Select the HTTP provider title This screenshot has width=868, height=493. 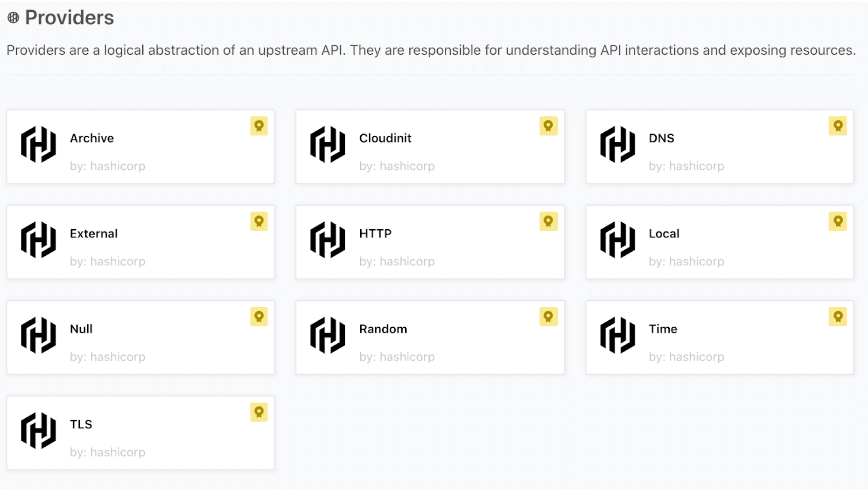point(375,233)
